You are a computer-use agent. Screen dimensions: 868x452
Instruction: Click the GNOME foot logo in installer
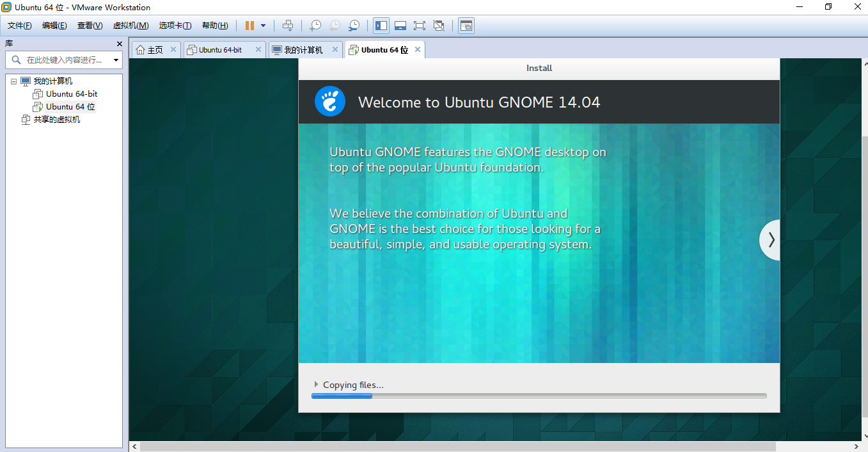click(x=330, y=102)
